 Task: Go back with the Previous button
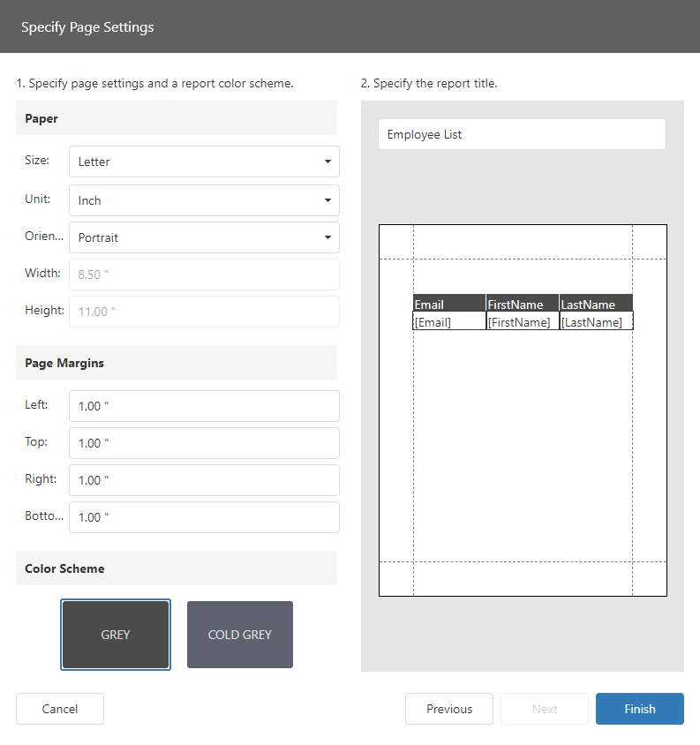(449, 709)
